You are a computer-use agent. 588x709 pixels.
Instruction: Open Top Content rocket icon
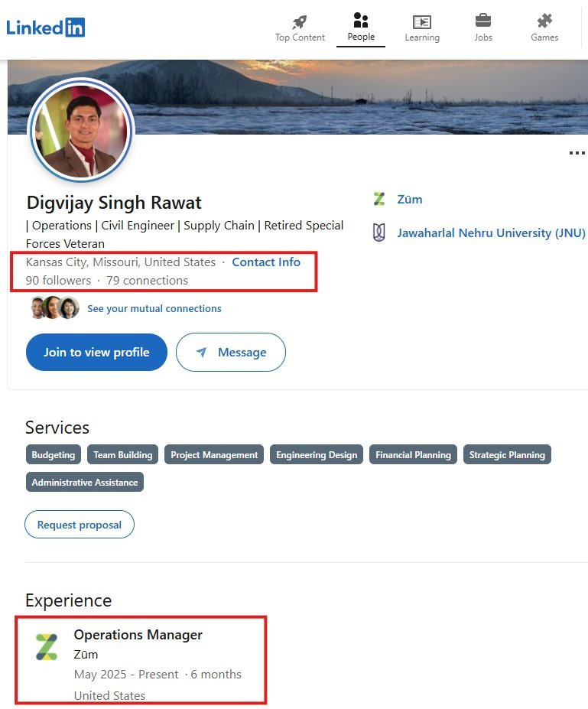[x=299, y=21]
